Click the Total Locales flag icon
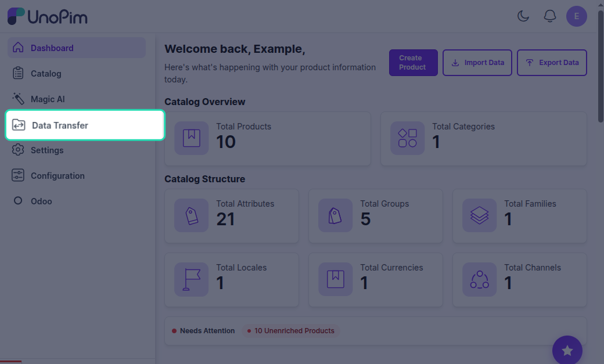604x364 pixels. 192,279
